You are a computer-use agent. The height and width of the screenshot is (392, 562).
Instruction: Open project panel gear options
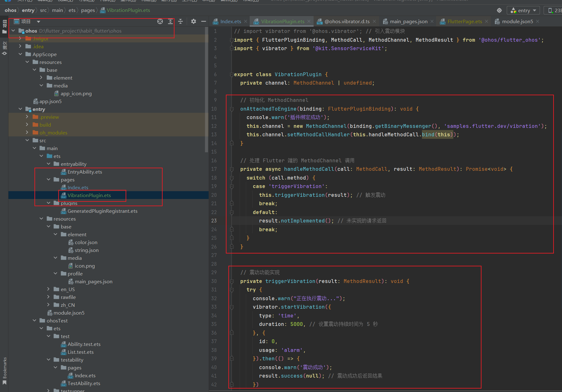[x=194, y=21]
